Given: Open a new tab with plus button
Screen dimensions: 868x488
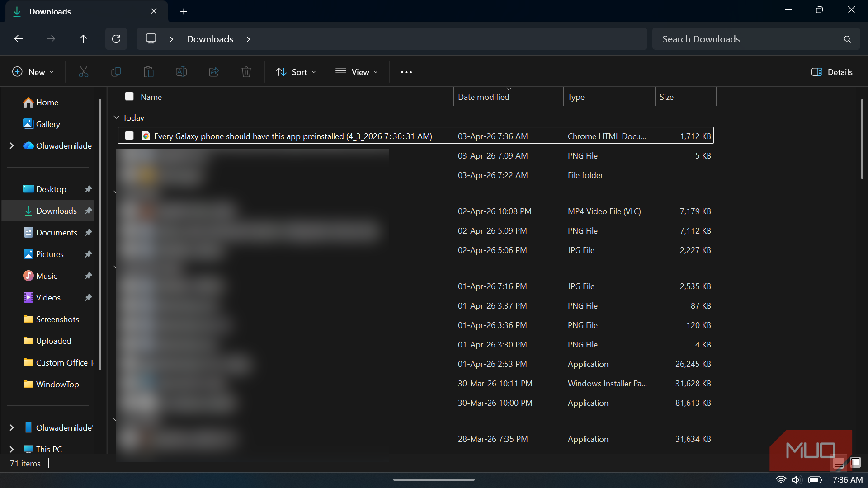Looking at the screenshot, I should coord(184,11).
